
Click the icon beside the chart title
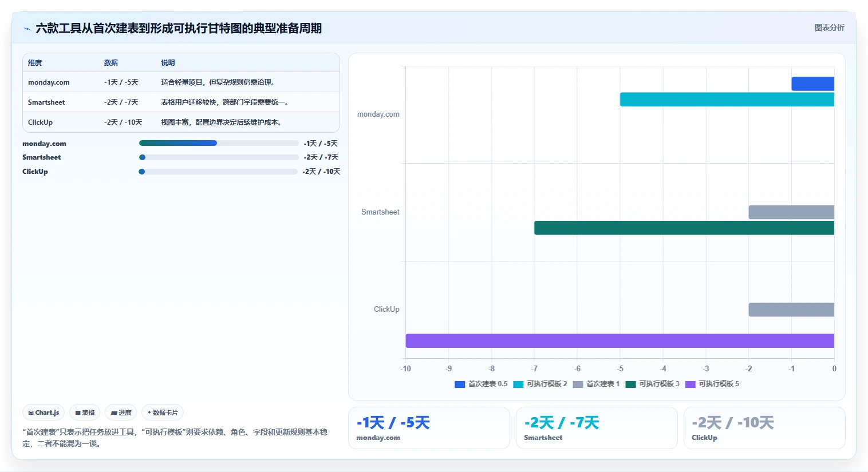point(27,29)
